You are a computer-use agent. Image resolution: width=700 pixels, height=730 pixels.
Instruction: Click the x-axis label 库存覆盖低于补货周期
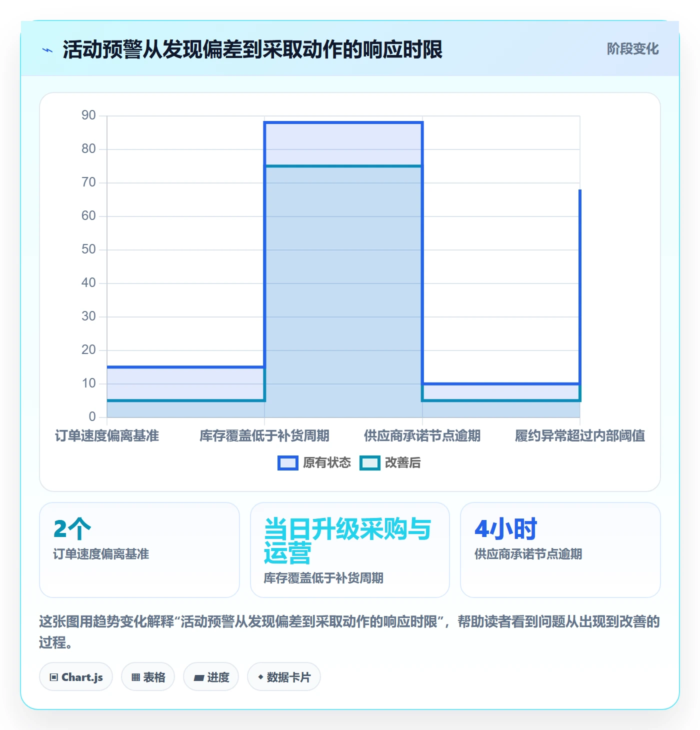point(264,436)
